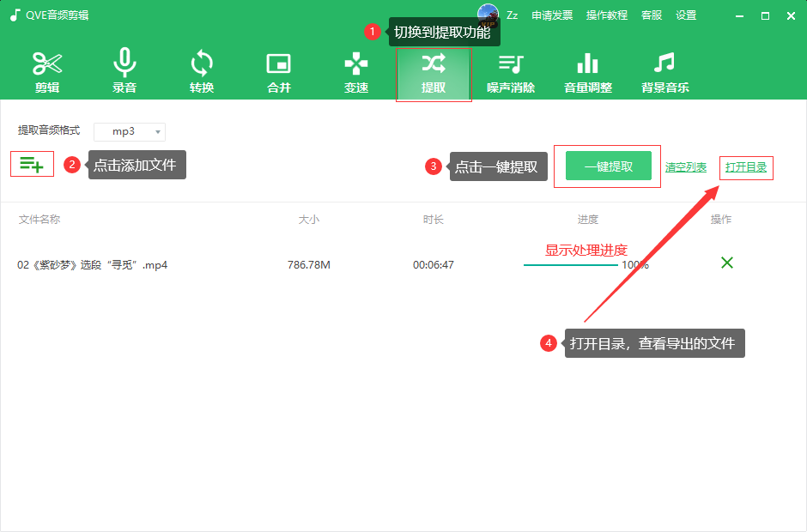Switch to the 转换 conversion tool
The width and height of the screenshot is (807, 532).
[x=201, y=73]
